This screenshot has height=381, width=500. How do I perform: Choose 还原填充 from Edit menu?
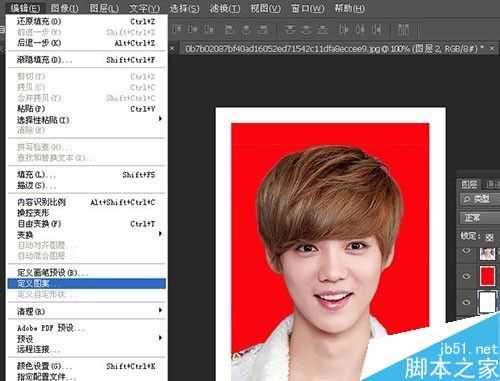[x=87, y=21]
